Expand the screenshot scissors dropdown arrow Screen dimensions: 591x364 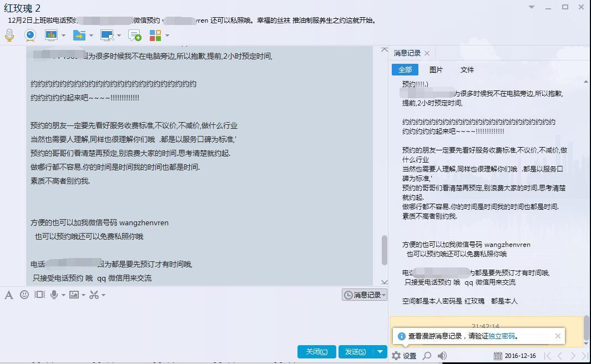(103, 295)
